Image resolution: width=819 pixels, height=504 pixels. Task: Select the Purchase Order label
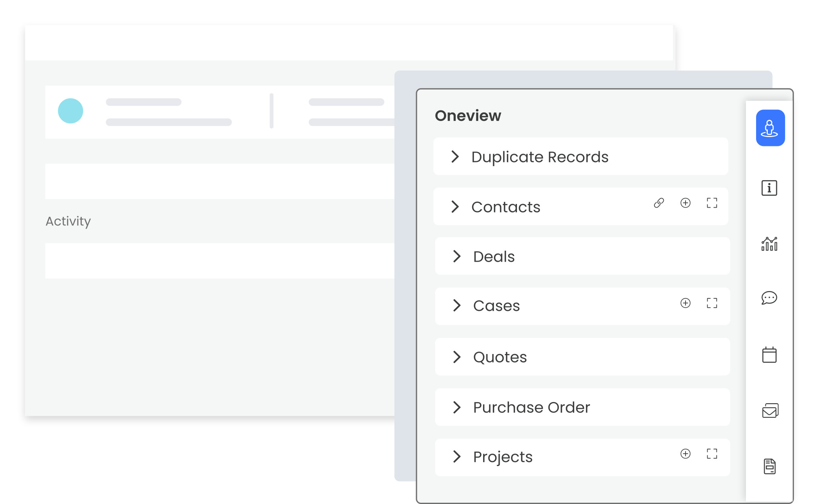[531, 407]
